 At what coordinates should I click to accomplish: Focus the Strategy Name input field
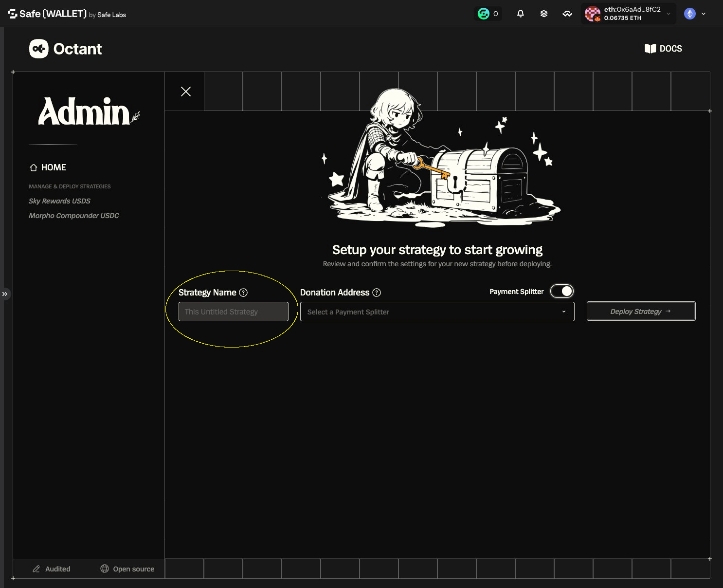(234, 312)
